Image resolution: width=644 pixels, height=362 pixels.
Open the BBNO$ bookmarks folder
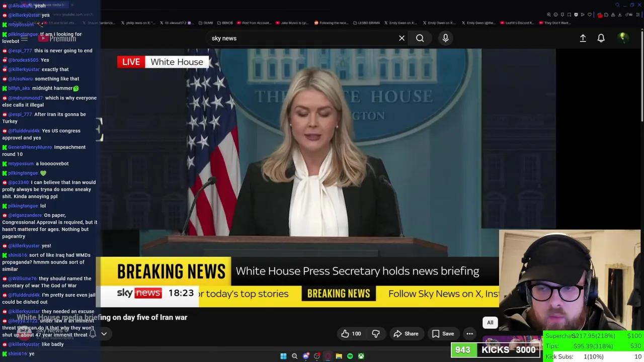pyautogui.click(x=225, y=23)
